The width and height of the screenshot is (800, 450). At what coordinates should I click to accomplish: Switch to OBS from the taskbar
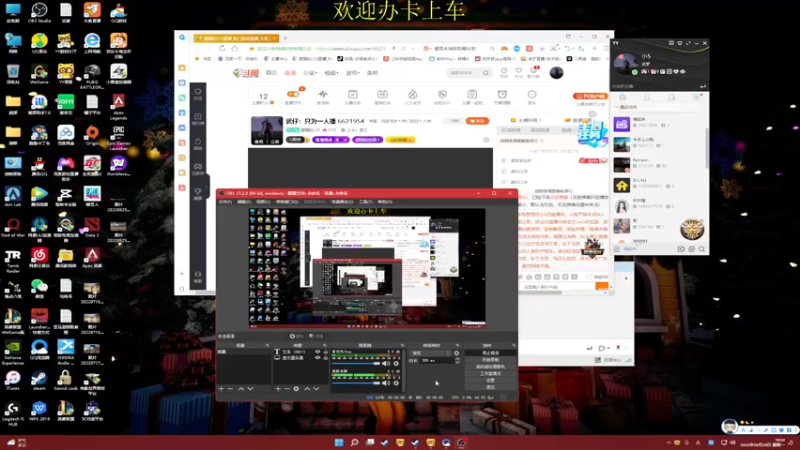click(461, 442)
